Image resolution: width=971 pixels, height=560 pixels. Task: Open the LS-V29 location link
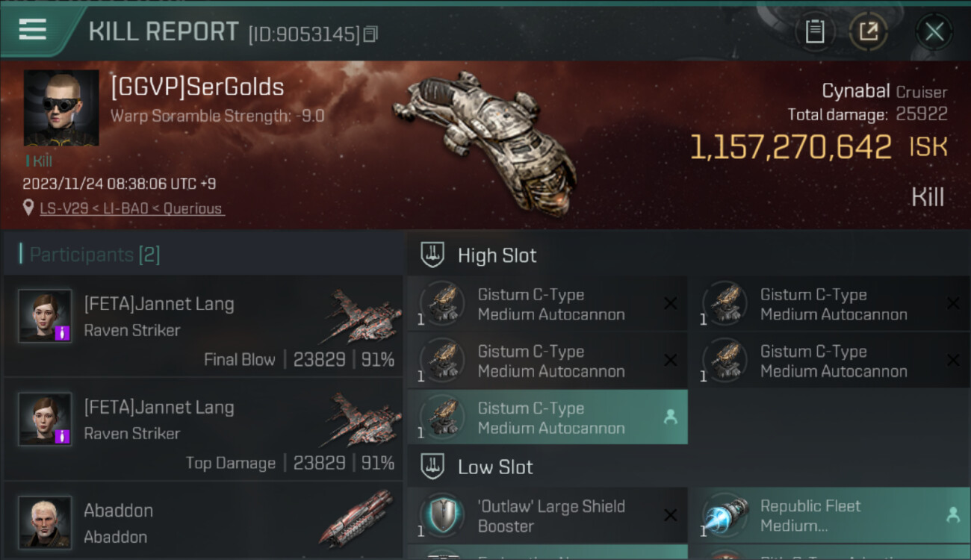tap(131, 208)
